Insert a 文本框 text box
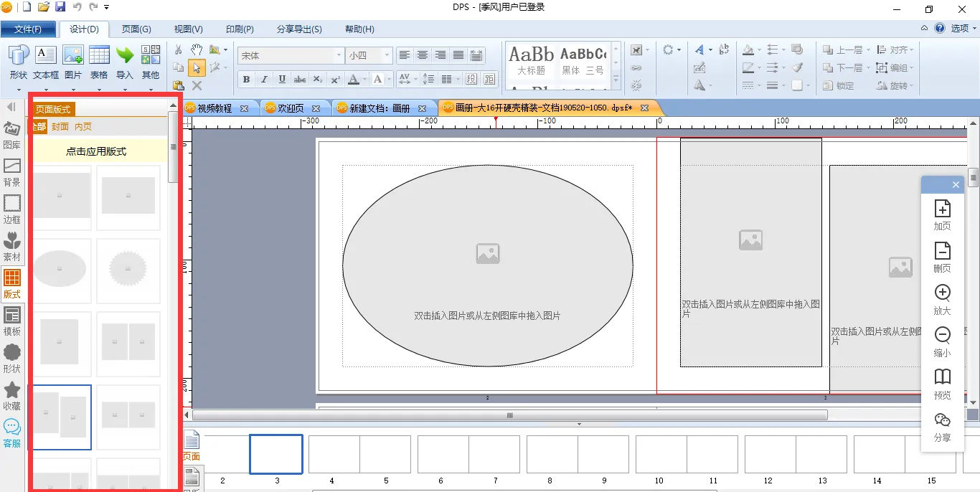980x492 pixels. 46,62
